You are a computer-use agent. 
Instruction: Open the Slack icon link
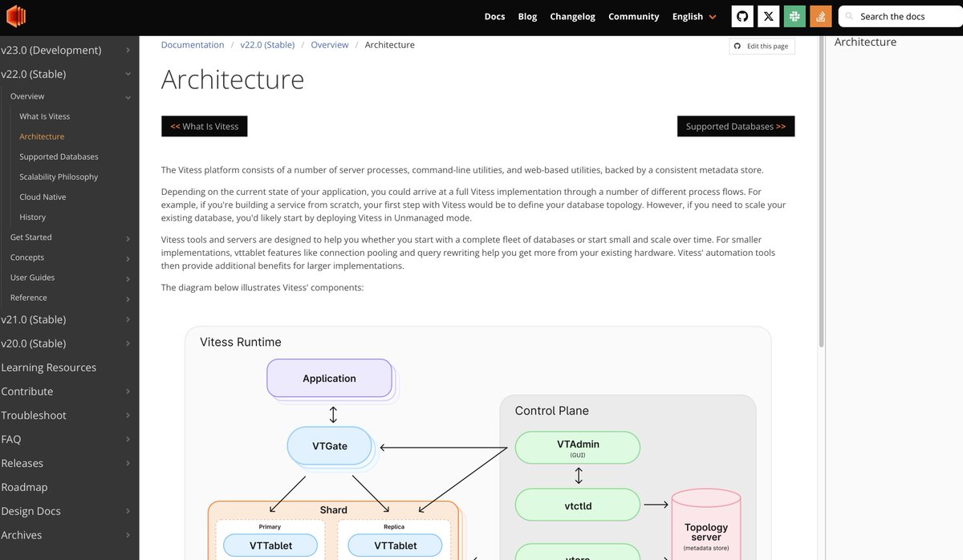coord(794,16)
